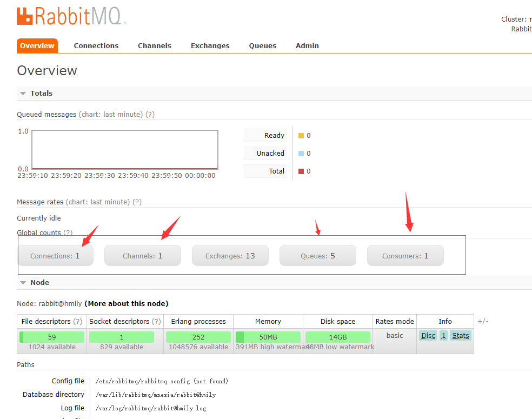Click the red Total legend swatch
532x419 pixels.
(301, 171)
